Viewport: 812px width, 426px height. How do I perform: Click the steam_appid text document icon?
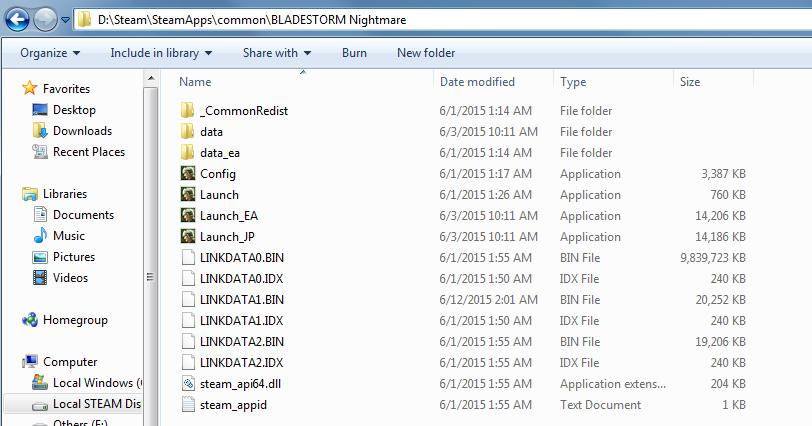point(187,405)
